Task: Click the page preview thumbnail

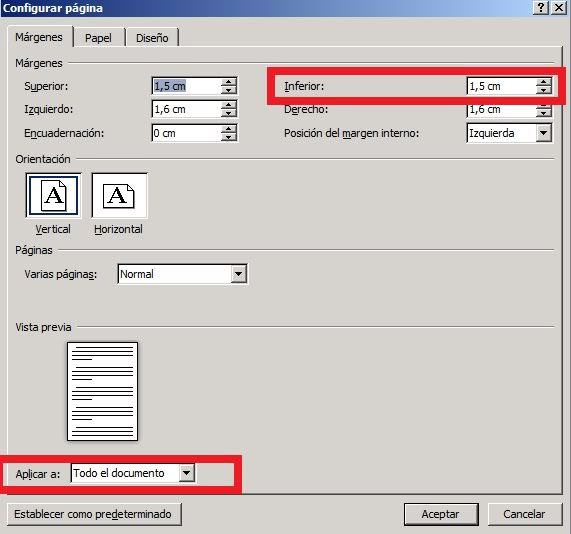Action: [x=102, y=391]
